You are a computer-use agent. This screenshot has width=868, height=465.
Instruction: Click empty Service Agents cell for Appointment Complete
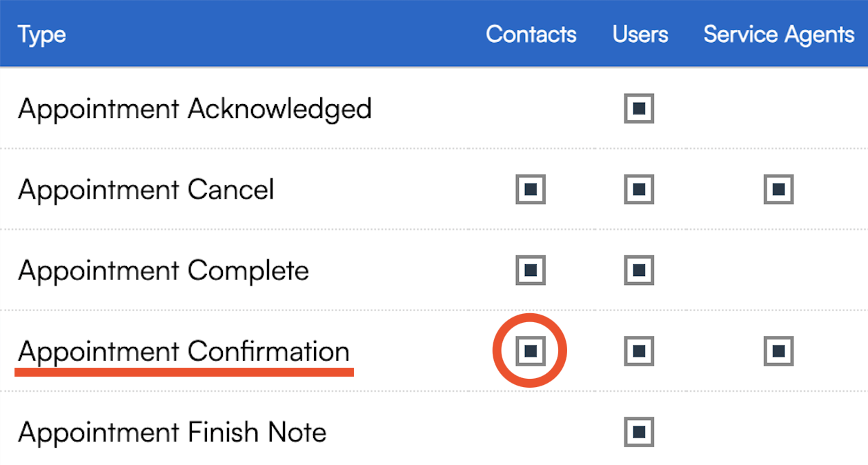[778, 270]
